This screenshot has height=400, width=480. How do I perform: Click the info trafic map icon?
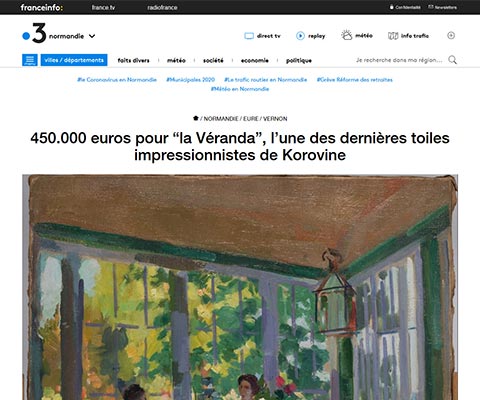(x=393, y=36)
